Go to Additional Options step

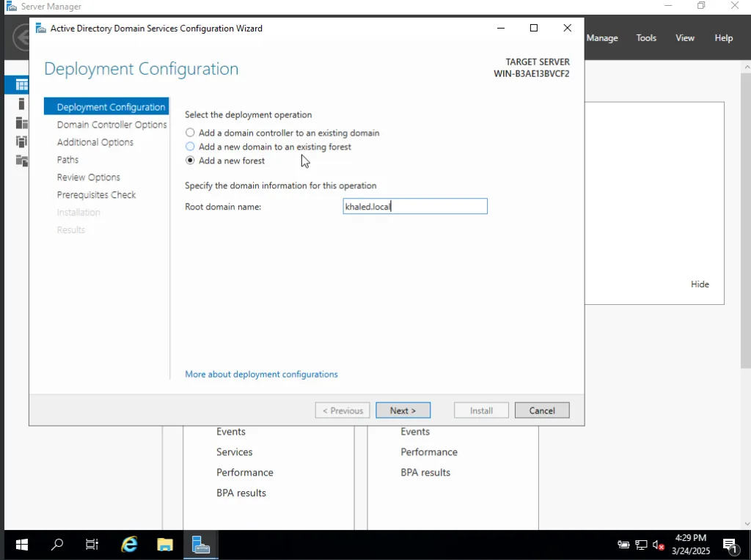(x=95, y=142)
